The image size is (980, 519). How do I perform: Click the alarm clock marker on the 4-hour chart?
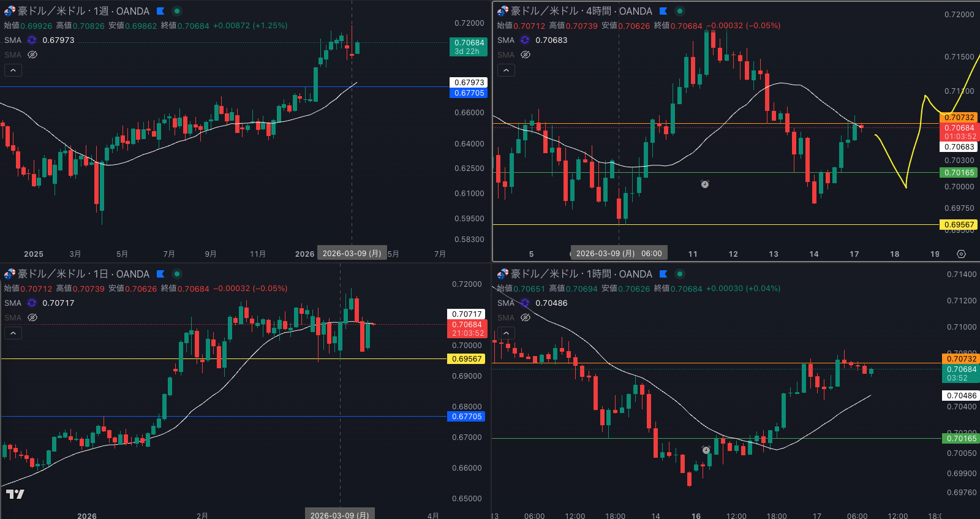[x=705, y=184]
